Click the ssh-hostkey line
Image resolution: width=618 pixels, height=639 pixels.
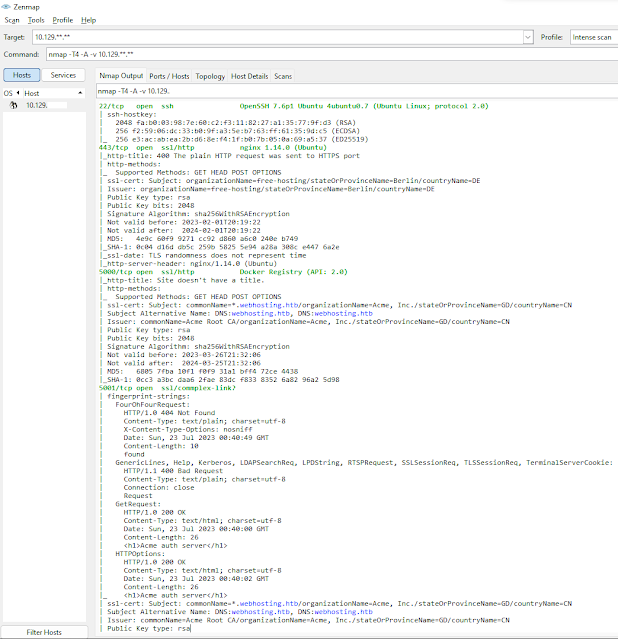tap(132, 115)
